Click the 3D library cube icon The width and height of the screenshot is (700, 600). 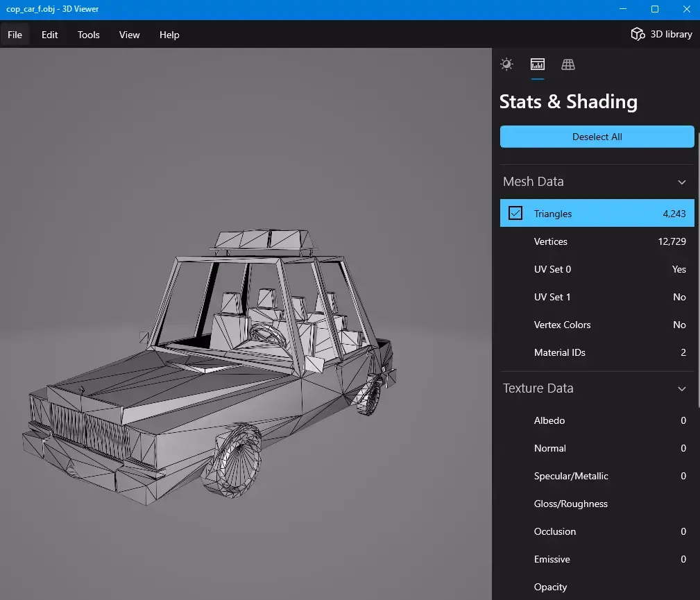(638, 34)
